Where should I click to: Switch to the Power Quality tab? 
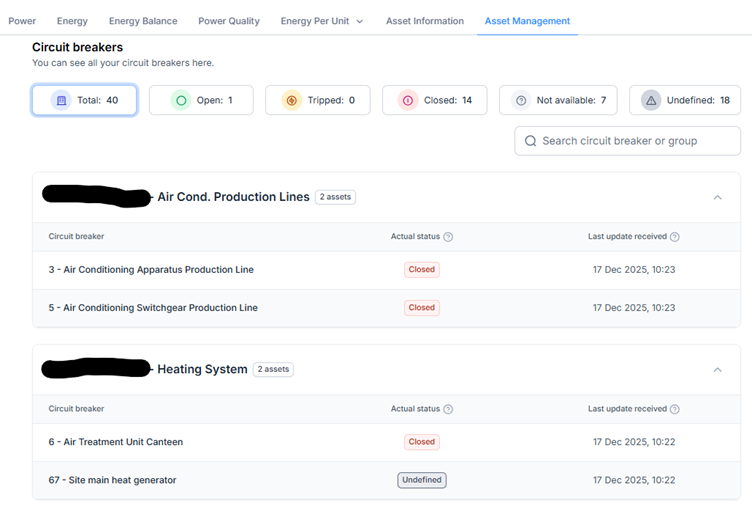(x=228, y=21)
